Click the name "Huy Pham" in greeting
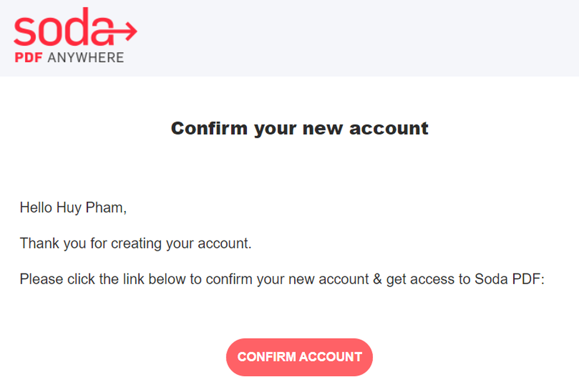 click(90, 208)
